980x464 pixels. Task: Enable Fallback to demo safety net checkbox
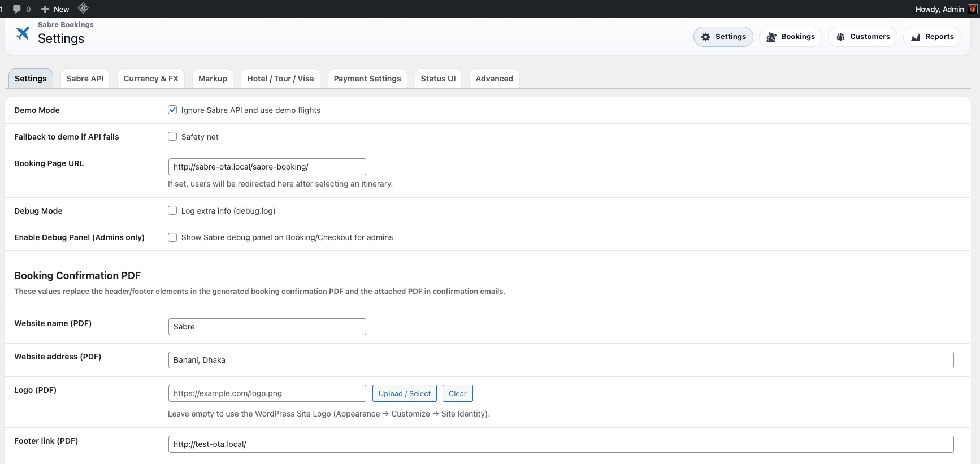[x=172, y=136]
